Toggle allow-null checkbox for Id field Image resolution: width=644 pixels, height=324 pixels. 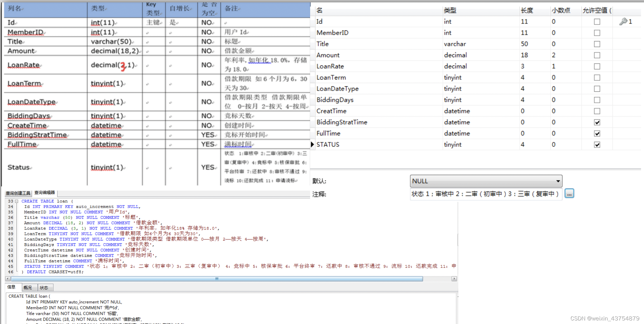[597, 22]
